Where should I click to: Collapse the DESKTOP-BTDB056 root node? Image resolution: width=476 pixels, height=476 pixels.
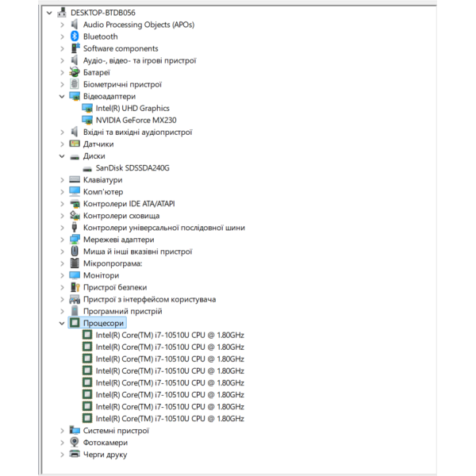[49, 13]
